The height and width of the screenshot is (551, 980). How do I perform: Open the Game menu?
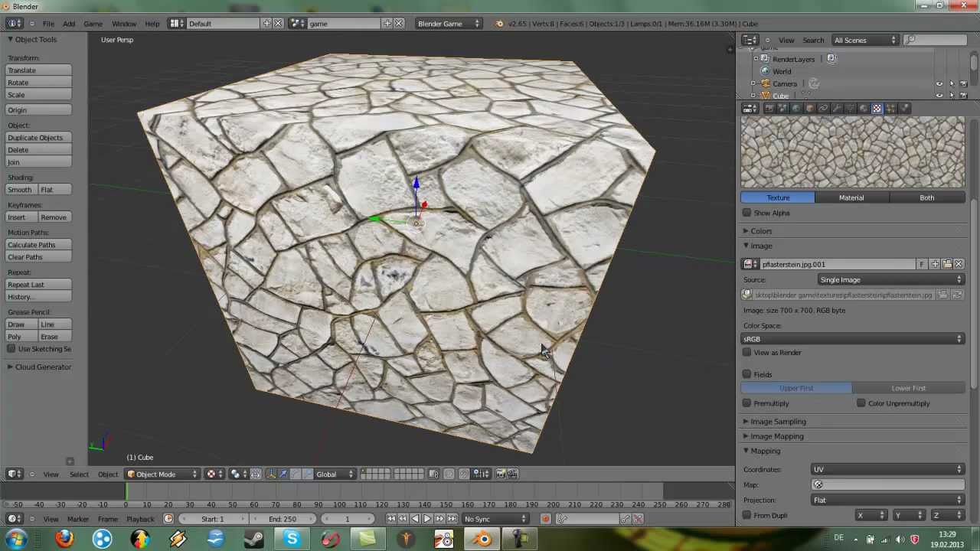click(93, 24)
